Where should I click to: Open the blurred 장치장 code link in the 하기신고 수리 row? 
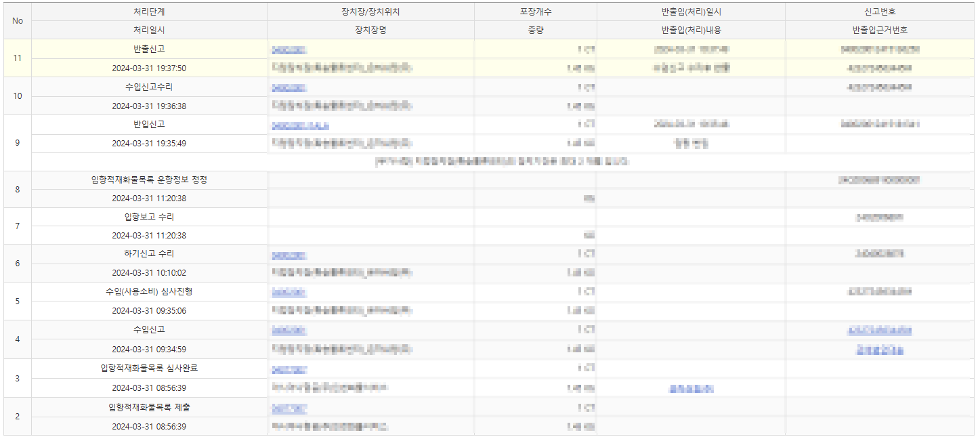pos(289,255)
